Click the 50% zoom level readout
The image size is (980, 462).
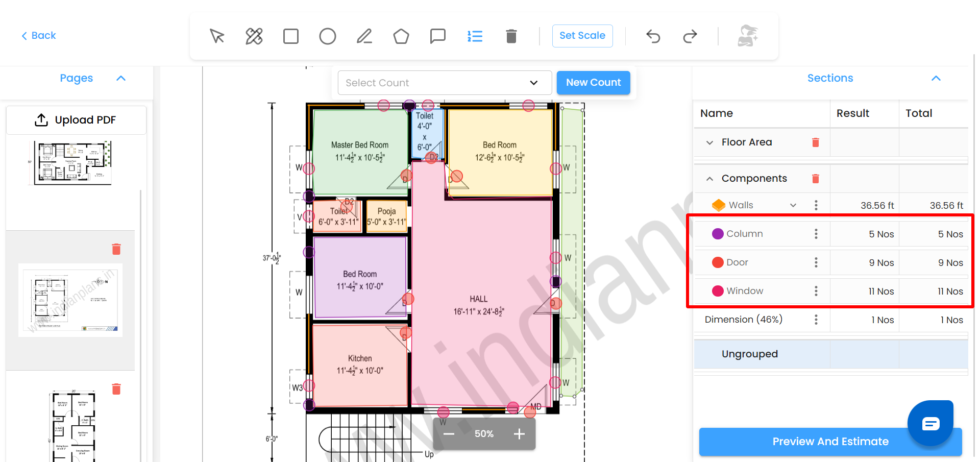[x=484, y=434]
